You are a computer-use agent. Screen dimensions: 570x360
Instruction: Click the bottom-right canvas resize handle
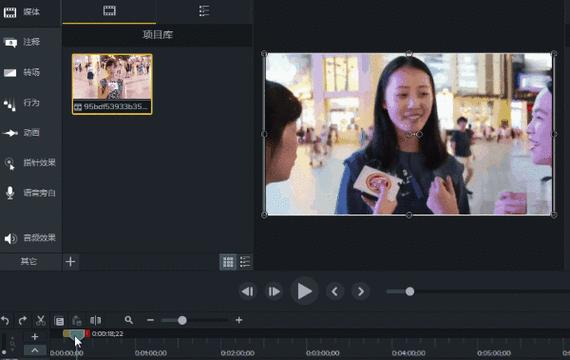click(554, 215)
